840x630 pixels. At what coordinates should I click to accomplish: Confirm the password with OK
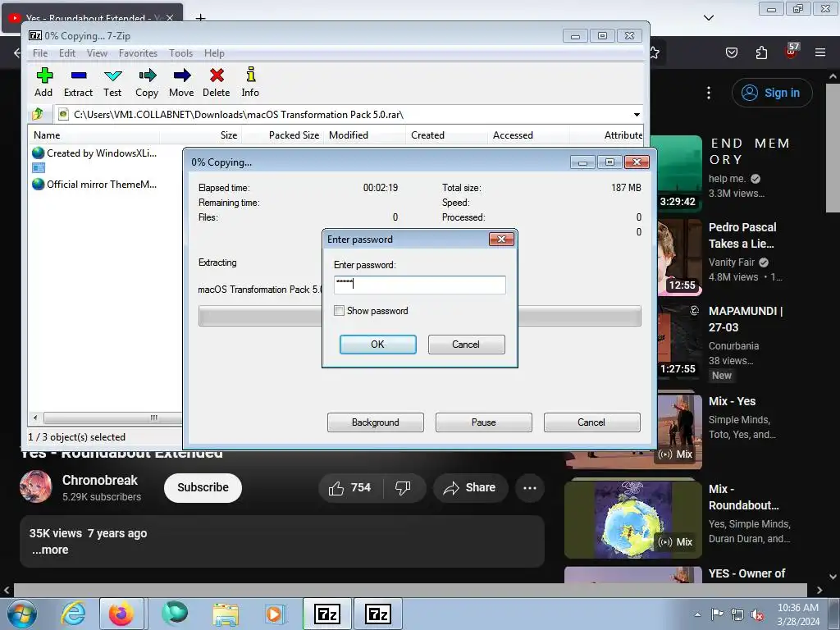tap(377, 345)
